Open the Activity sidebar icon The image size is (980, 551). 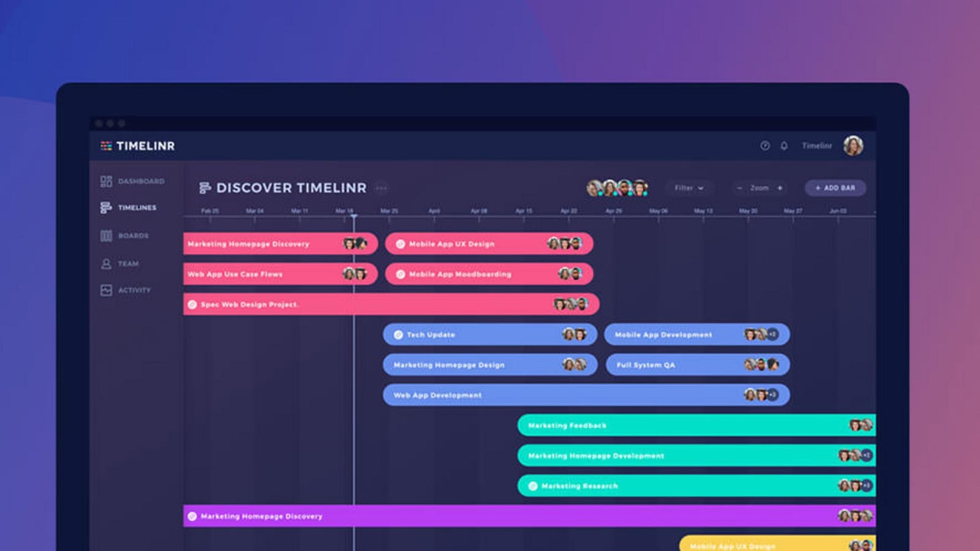click(106, 290)
